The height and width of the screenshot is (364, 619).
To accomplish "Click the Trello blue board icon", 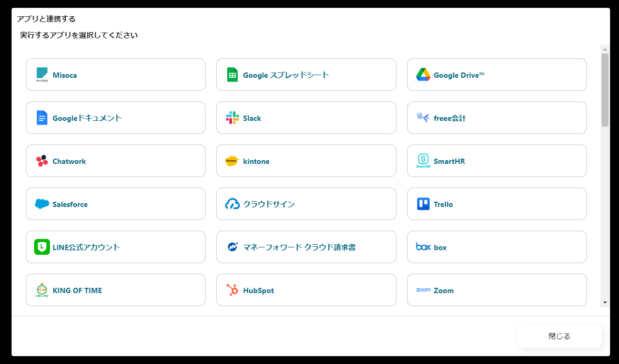I will pos(423,204).
